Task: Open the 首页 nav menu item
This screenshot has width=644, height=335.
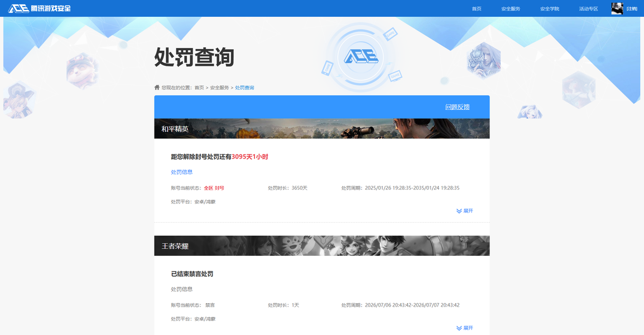Action: coord(477,8)
